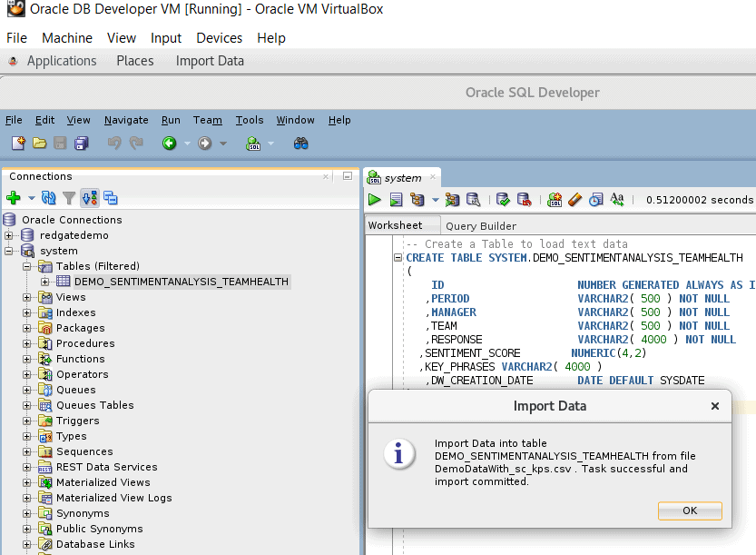Open the Tools menu

click(249, 120)
